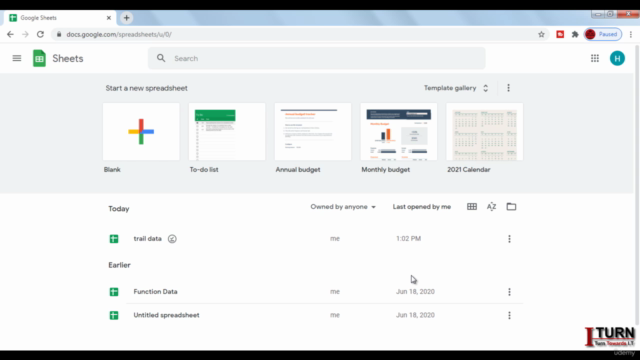Go forward in browser history
The width and height of the screenshot is (640, 360).
point(25,34)
